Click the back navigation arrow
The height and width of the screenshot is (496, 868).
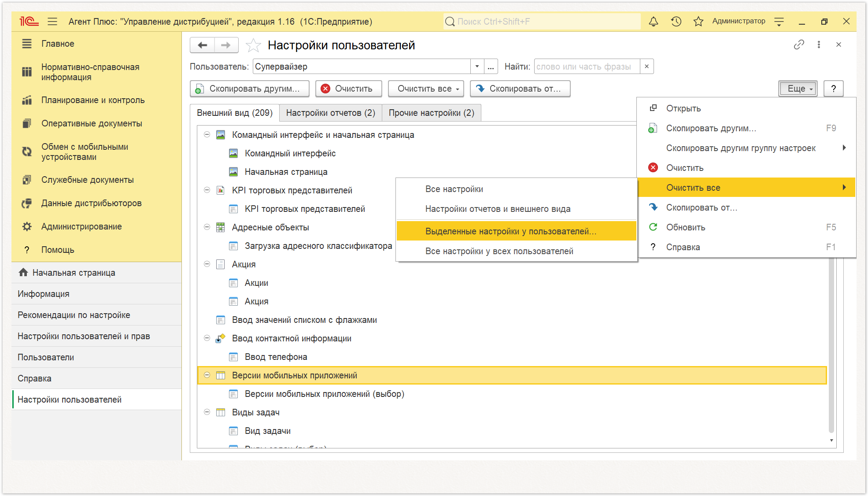tap(203, 45)
